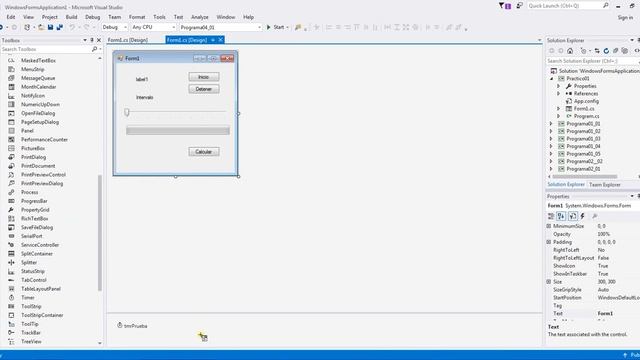Click the Search Solution Explorer field
Image resolution: width=640 pixels, height=360 pixels.
tap(592, 61)
